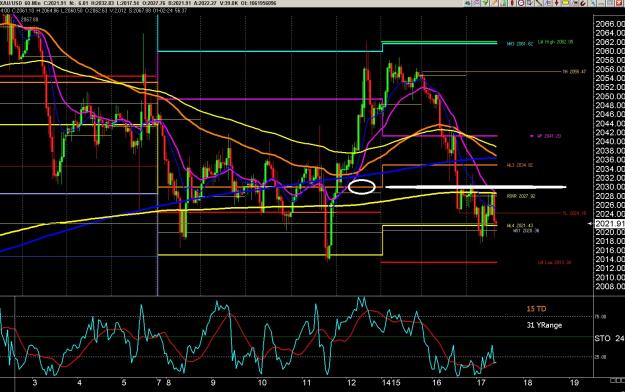Viewport: 625px width, 392px height.
Task: Click the 2066.00 price axis label
Action: [610, 24]
